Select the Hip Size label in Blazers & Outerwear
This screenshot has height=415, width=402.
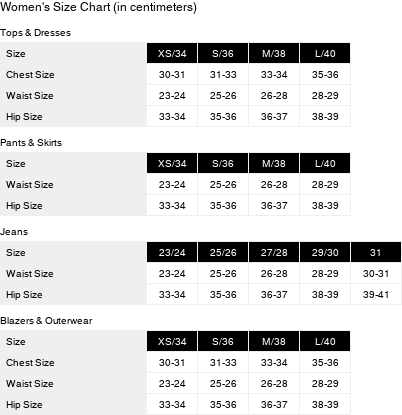tap(24, 405)
